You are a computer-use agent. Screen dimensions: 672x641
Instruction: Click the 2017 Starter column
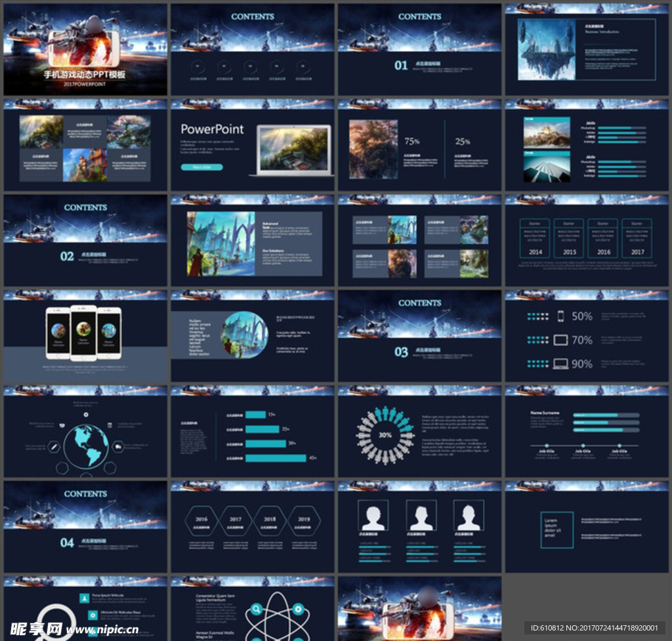(x=637, y=238)
